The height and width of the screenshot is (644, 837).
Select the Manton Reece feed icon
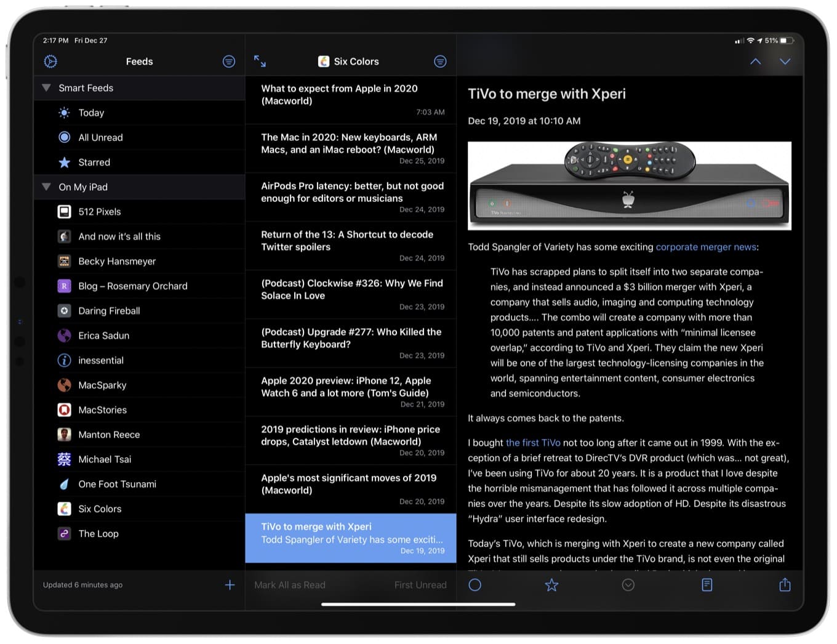[x=64, y=435]
